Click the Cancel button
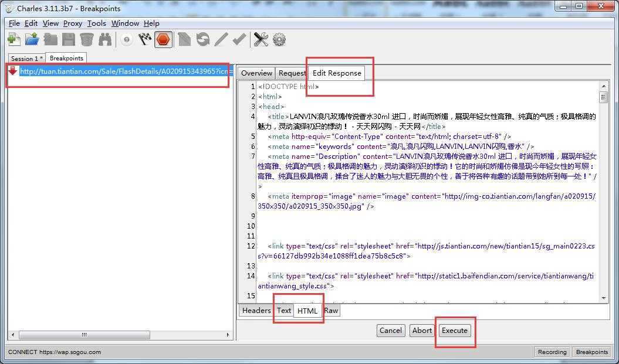The height and width of the screenshot is (364, 619). [x=390, y=331]
